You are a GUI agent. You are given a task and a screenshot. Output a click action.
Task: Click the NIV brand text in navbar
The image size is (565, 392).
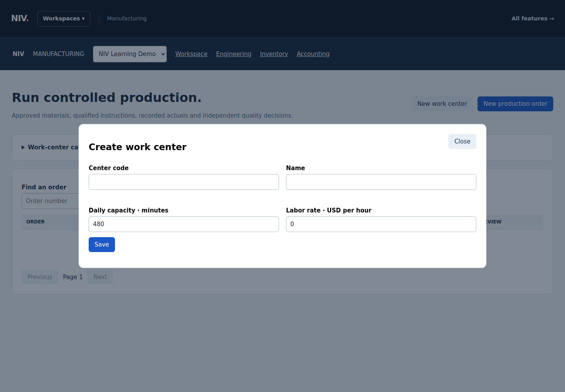pos(18,54)
